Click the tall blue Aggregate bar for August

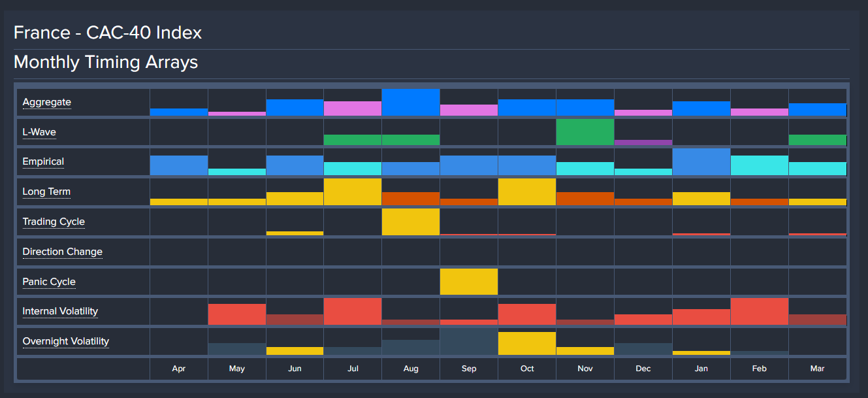(411, 103)
